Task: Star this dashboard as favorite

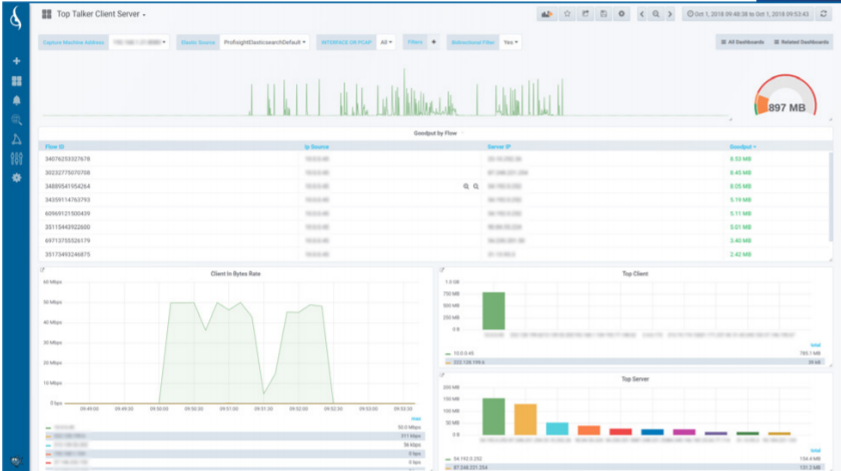Action: tap(567, 14)
